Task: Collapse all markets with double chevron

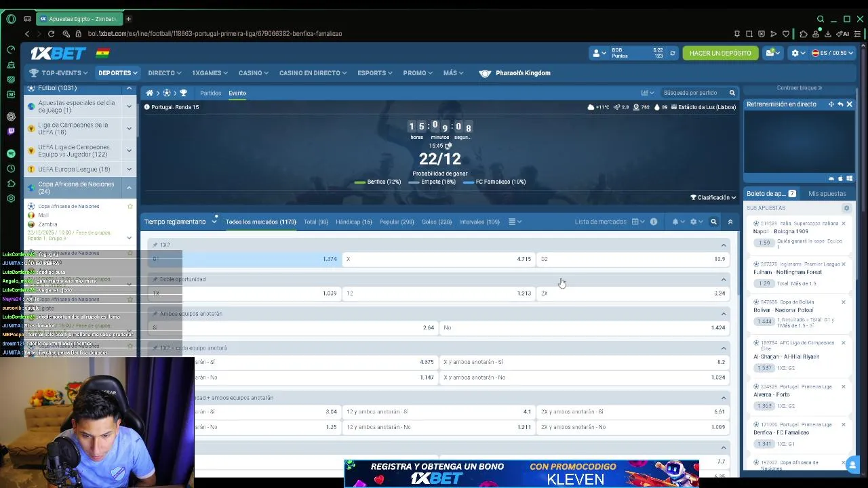Action: click(730, 222)
